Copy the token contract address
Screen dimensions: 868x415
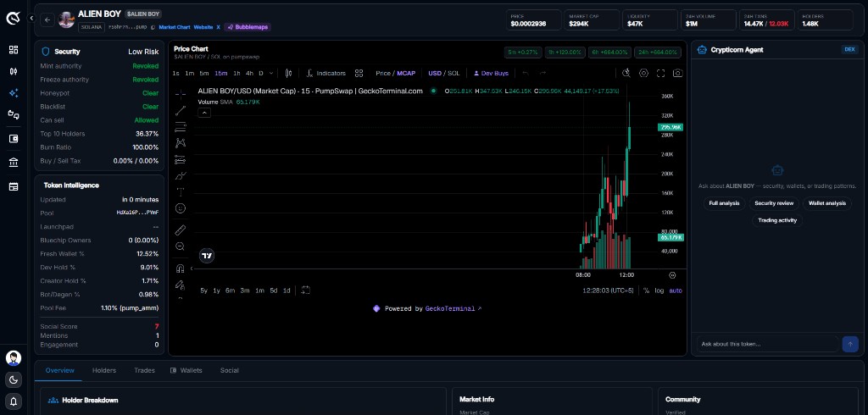click(153, 27)
